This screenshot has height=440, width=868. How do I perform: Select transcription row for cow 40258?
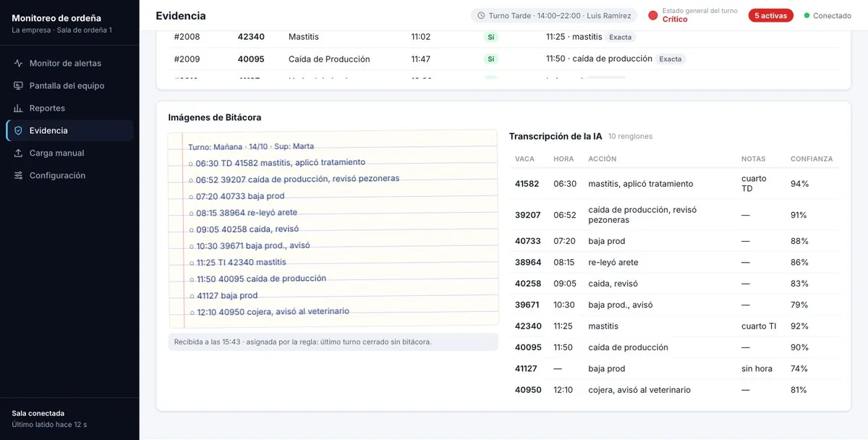(x=674, y=284)
